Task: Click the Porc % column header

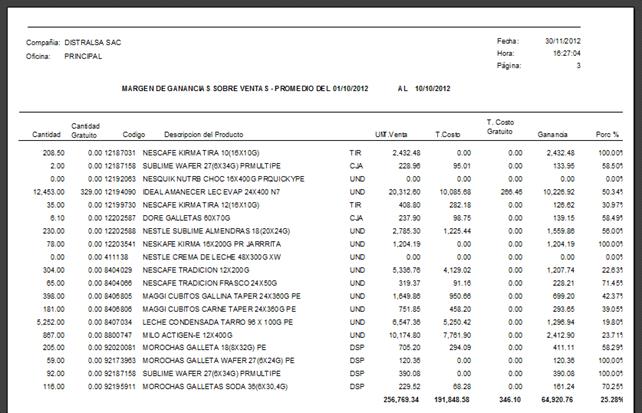Action: 607,135
